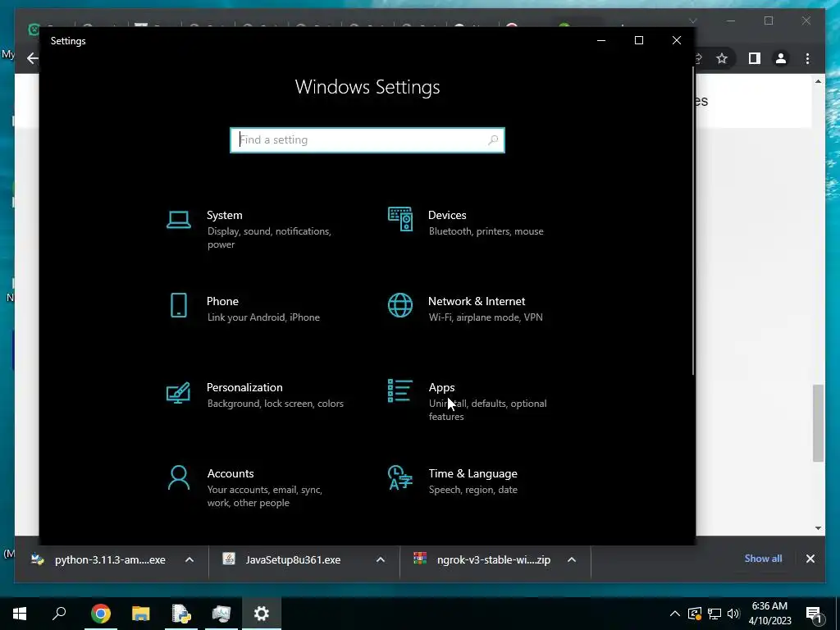Open File Explorer from the taskbar
This screenshot has width=840, height=630.
pos(140,614)
